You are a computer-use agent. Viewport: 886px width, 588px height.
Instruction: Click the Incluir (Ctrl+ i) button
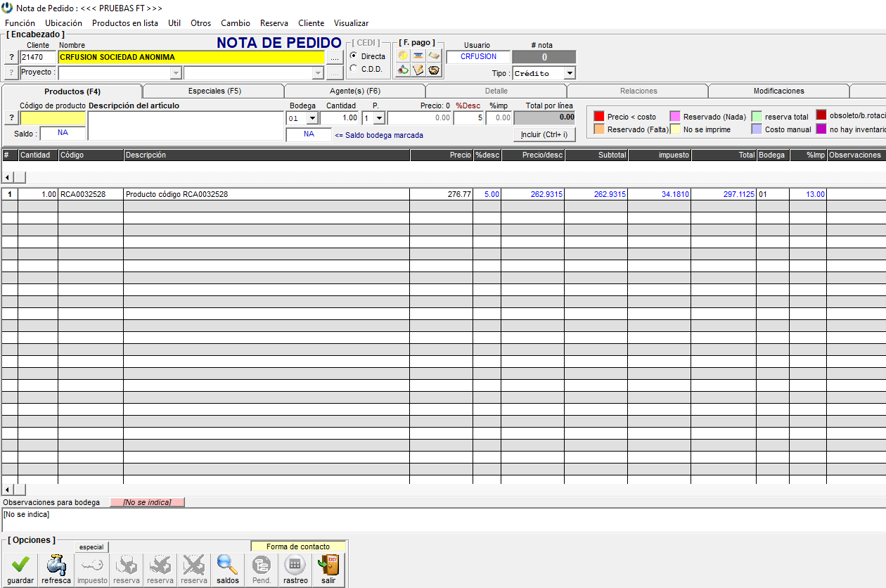coord(544,134)
